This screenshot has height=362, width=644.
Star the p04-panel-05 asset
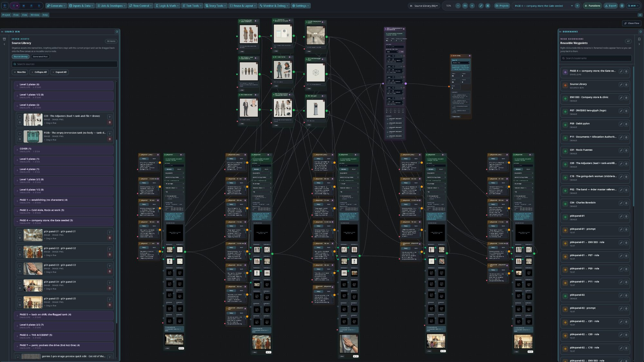tap(20, 305)
